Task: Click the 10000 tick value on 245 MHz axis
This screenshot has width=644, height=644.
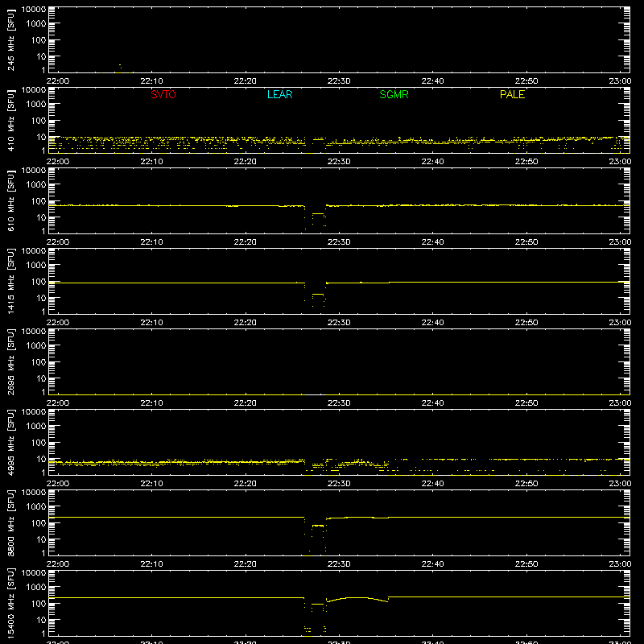Action: (x=34, y=10)
